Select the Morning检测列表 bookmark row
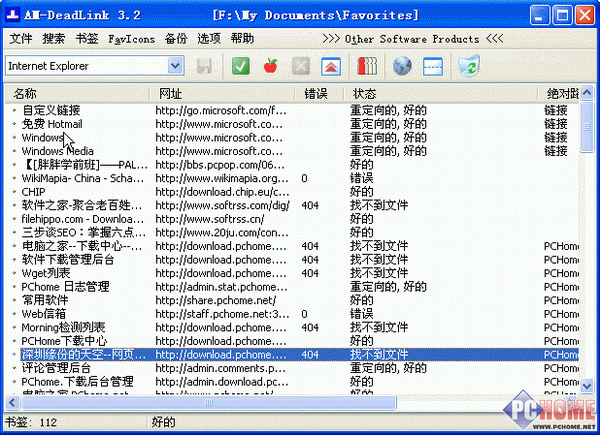600x436 pixels. (292, 328)
